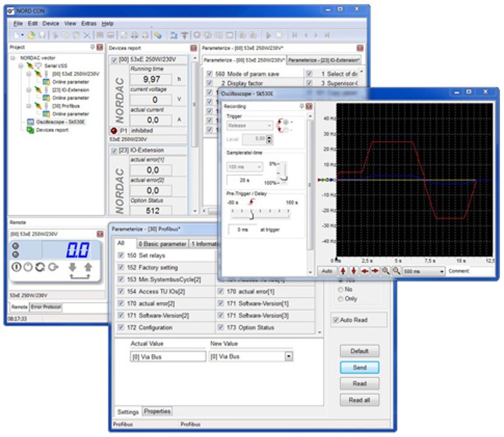Screen dimensions: 504x437
Task: Switch to the Error Protocol tab
Action: coord(46,307)
